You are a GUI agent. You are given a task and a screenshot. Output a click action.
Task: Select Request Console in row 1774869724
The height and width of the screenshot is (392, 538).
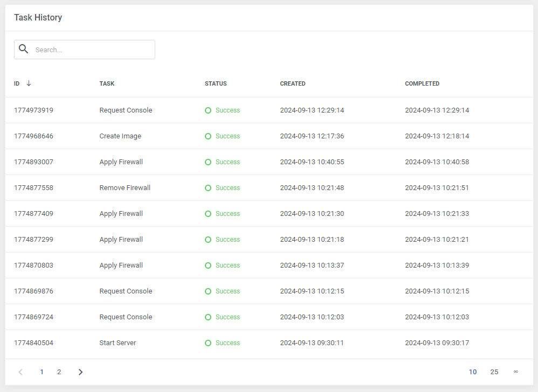pos(126,317)
